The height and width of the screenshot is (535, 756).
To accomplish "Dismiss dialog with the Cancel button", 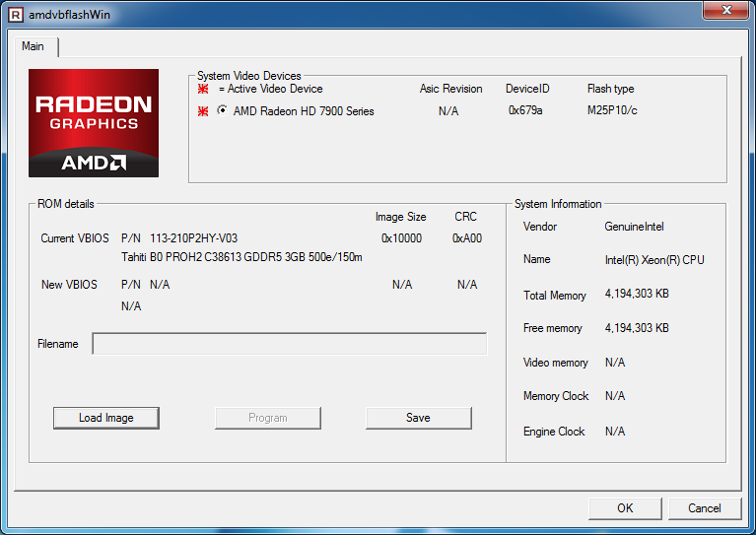I will pos(705,508).
